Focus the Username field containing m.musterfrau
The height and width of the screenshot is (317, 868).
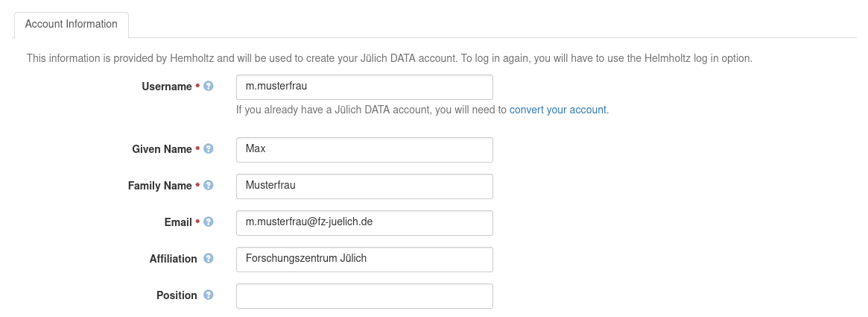coord(364,87)
